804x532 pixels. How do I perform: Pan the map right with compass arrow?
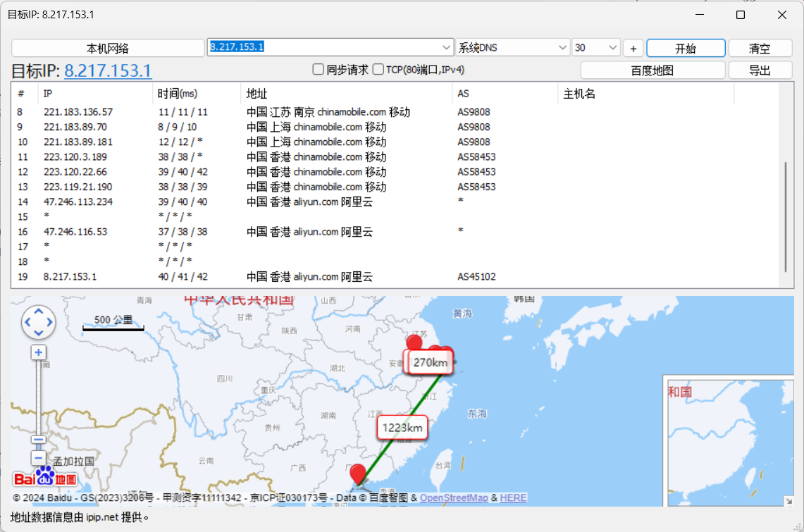coord(50,323)
